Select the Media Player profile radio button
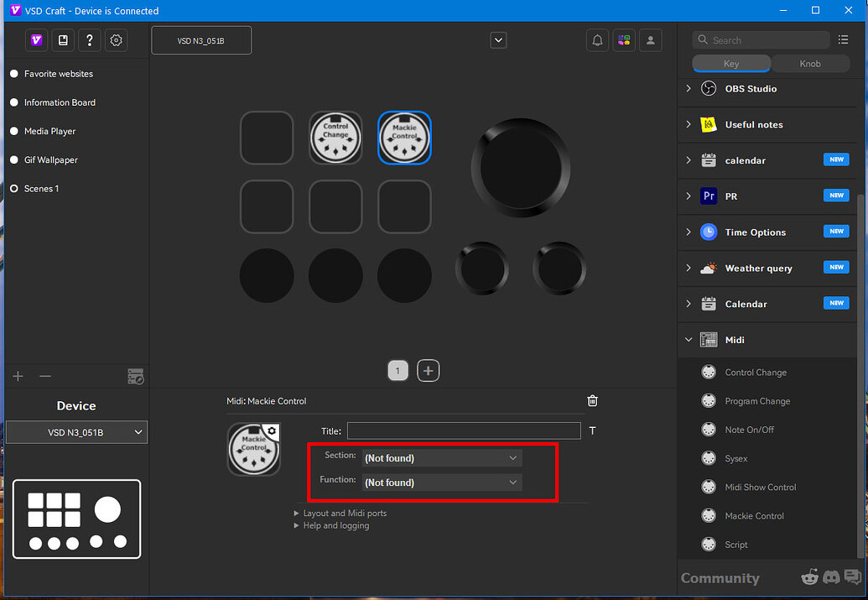The image size is (868, 600). tap(14, 132)
